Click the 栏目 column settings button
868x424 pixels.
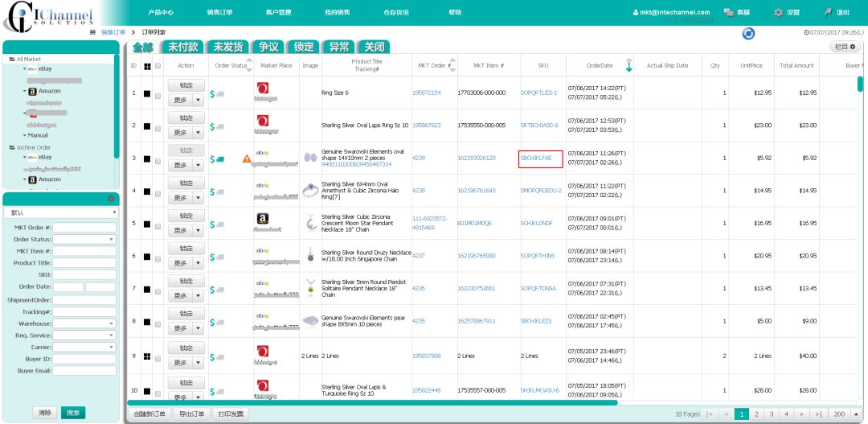[x=845, y=47]
